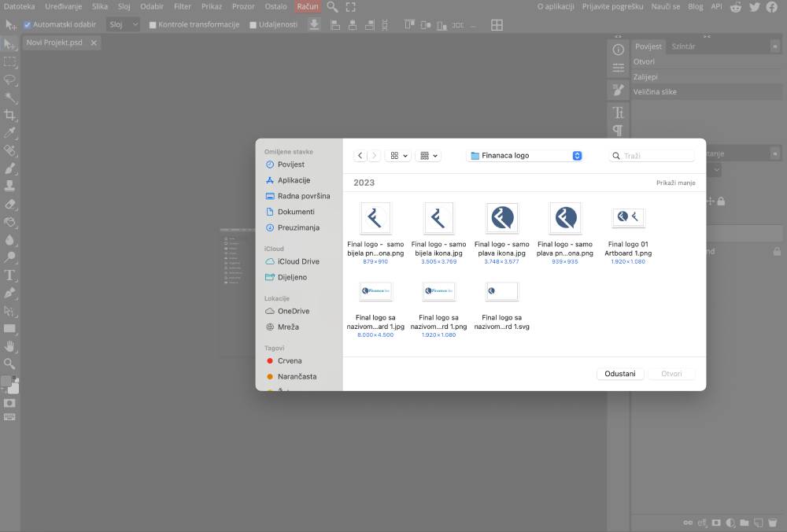Open the Račun menu
Screen dimensions: 787x532
pyautogui.click(x=308, y=6)
